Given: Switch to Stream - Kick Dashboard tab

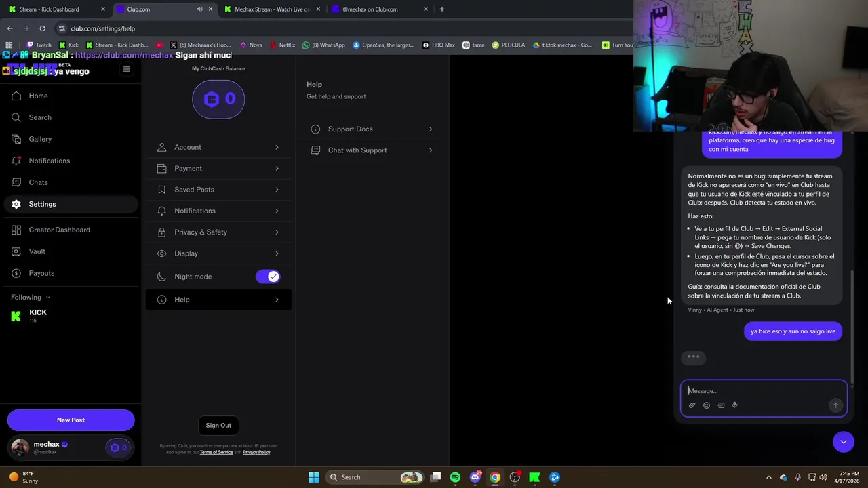Looking at the screenshot, I should (54, 9).
